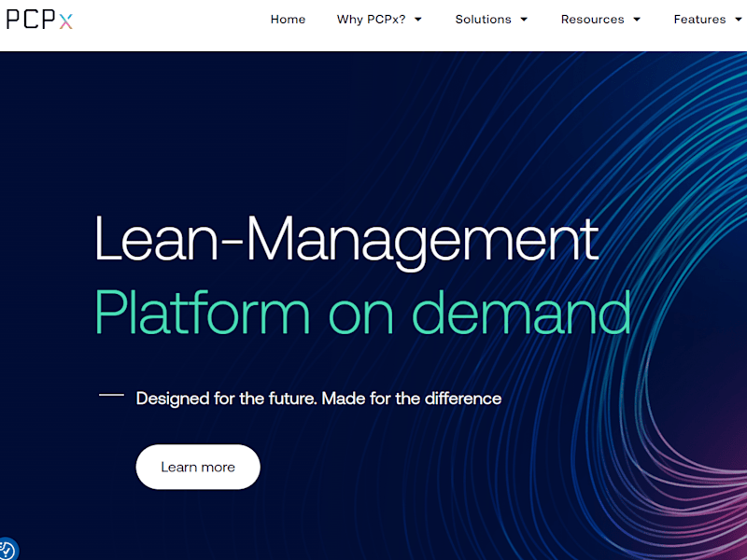The image size is (747, 560).
Task: Click the 'Designed for the future' tagline
Action: [318, 399]
